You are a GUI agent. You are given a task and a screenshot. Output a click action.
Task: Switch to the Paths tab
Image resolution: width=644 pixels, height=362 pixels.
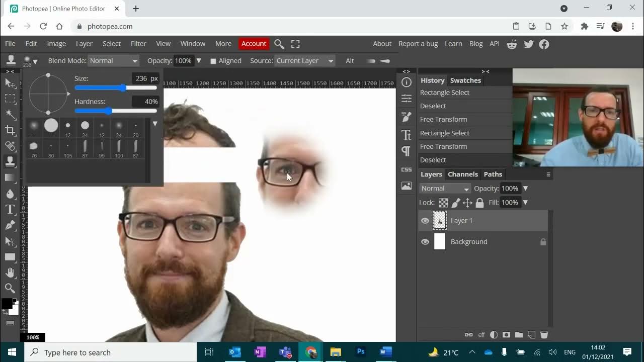pos(493,174)
